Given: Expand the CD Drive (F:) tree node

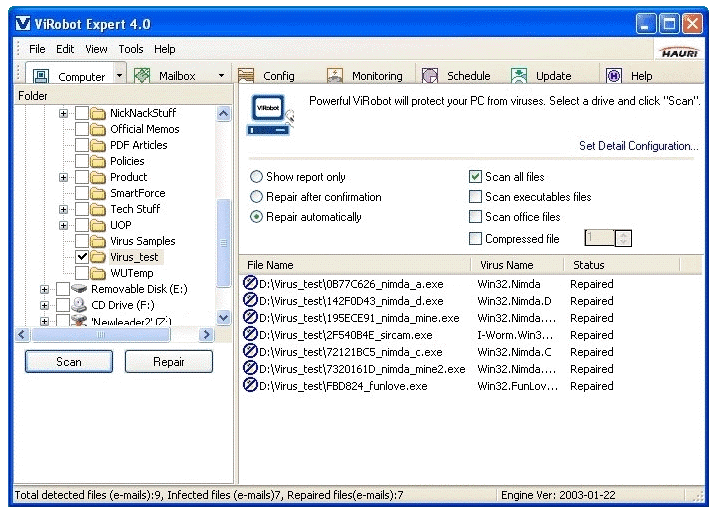Looking at the screenshot, I should [x=45, y=305].
